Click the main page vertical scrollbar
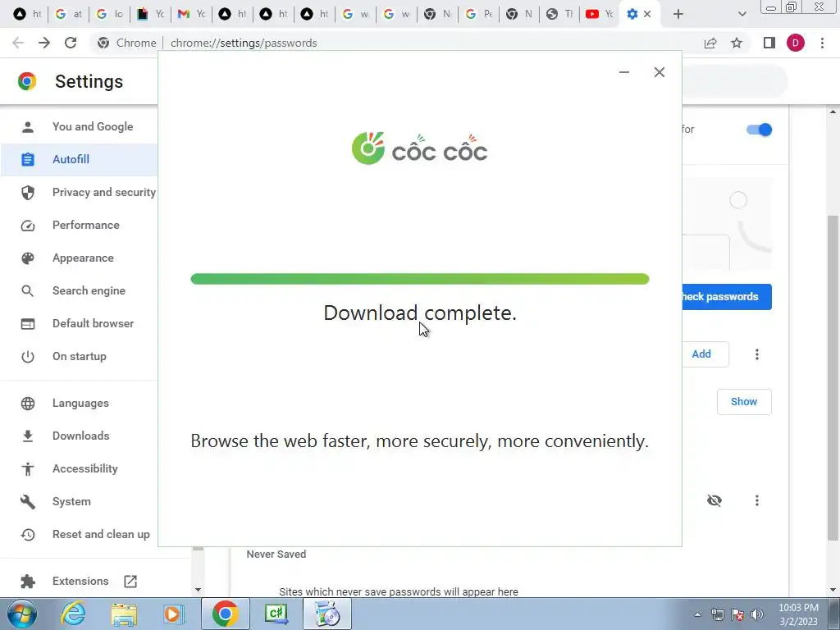This screenshot has height=630, width=840. 833,377
